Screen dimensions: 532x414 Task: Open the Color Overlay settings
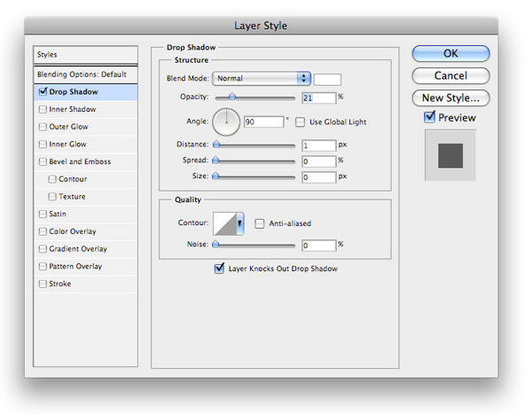point(73,231)
